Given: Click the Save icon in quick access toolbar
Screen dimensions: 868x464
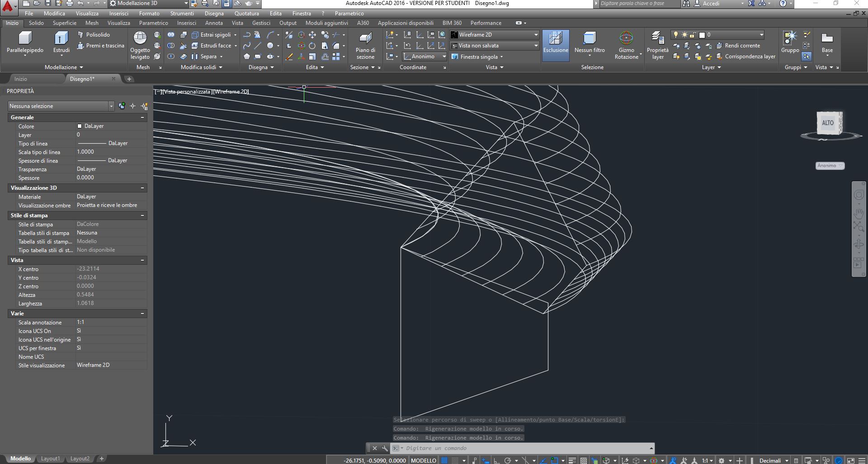Looking at the screenshot, I should pos(47,3).
